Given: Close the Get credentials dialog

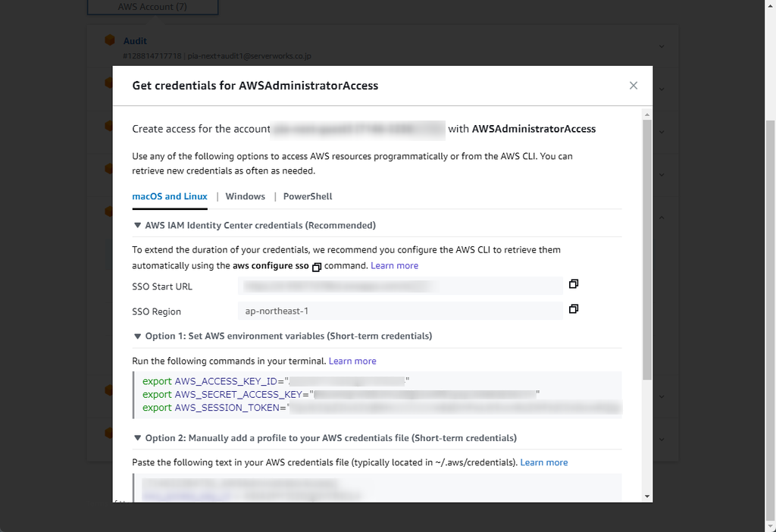Looking at the screenshot, I should pyautogui.click(x=633, y=86).
